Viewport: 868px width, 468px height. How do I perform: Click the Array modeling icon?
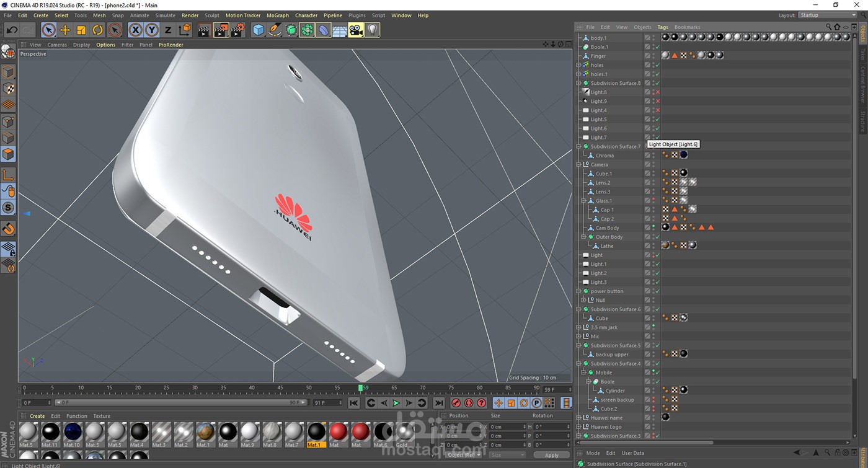307,30
